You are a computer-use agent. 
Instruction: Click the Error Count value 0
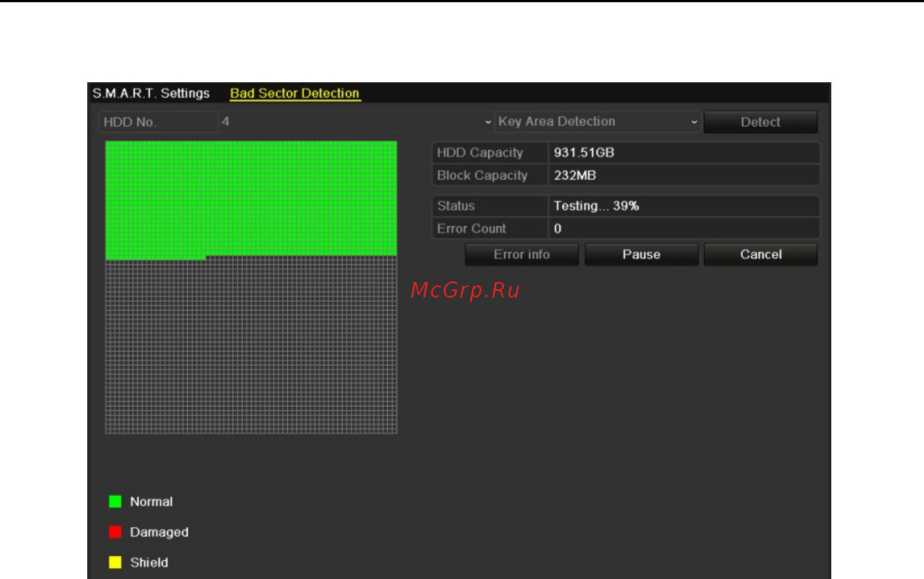557,229
